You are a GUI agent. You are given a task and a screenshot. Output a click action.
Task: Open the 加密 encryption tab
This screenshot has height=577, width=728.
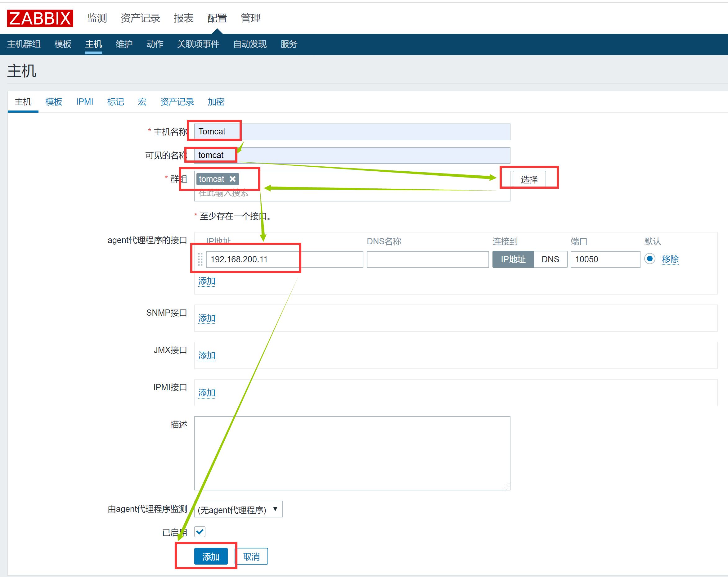click(x=216, y=102)
